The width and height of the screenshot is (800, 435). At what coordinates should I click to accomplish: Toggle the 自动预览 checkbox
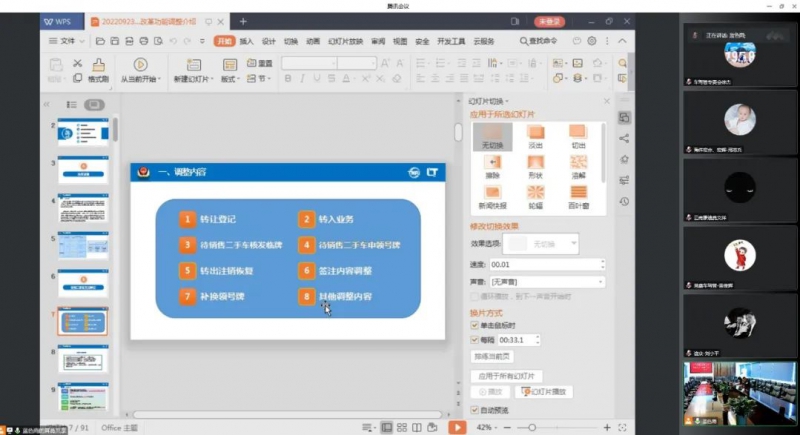[x=474, y=410]
